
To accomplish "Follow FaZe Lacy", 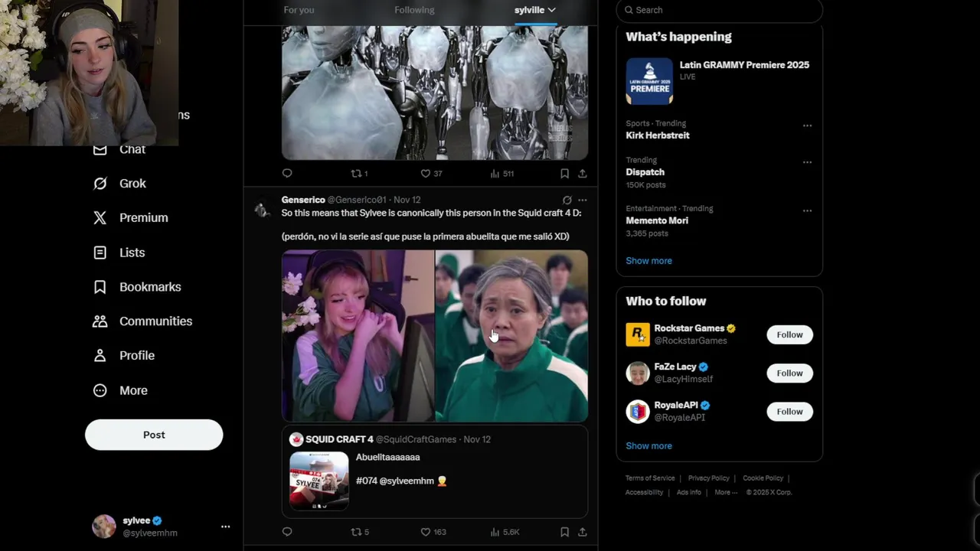I will 789,373.
